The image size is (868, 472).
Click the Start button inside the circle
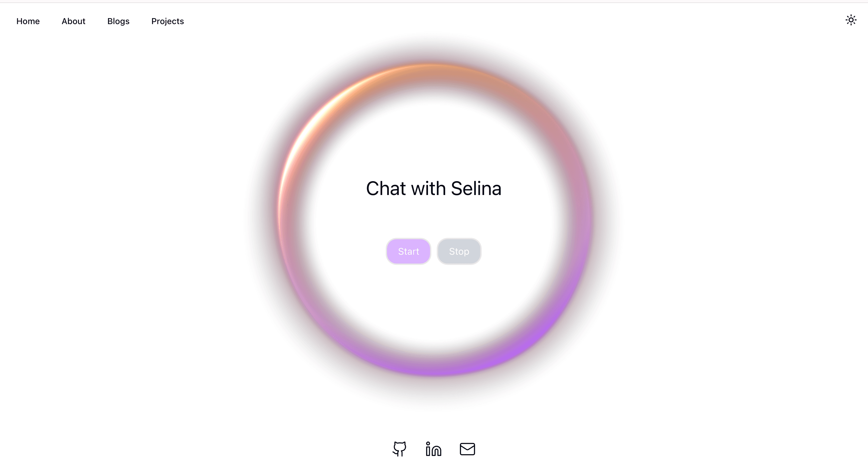coord(408,251)
